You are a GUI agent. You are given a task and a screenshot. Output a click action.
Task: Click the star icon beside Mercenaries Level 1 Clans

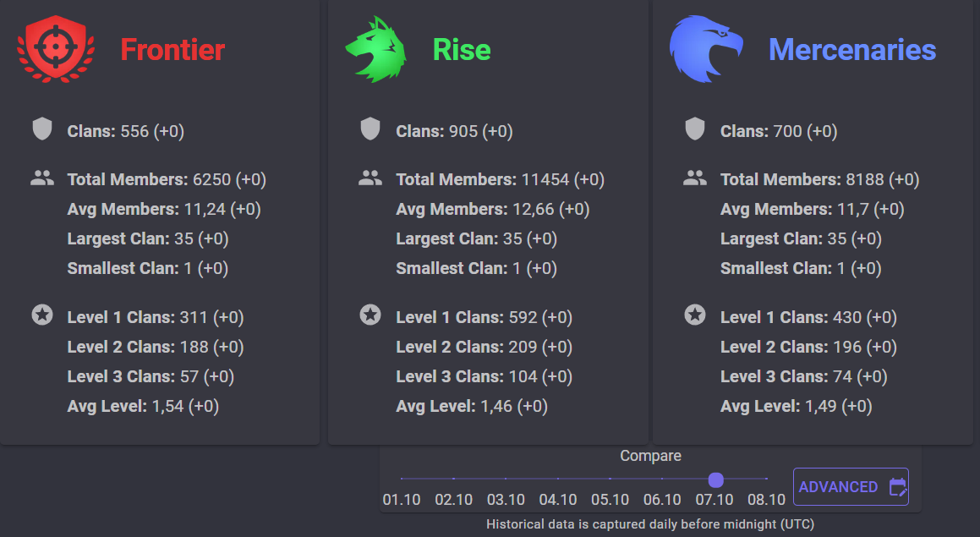pos(695,315)
